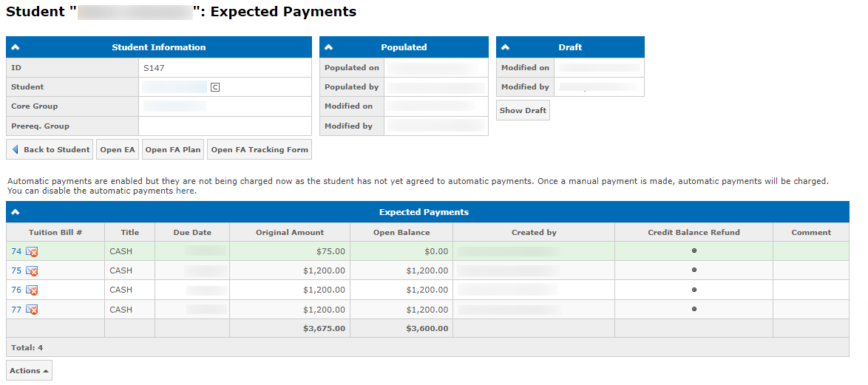The height and width of the screenshot is (385, 868).
Task: Click the $3,675.00 total original amount
Action: pos(325,329)
